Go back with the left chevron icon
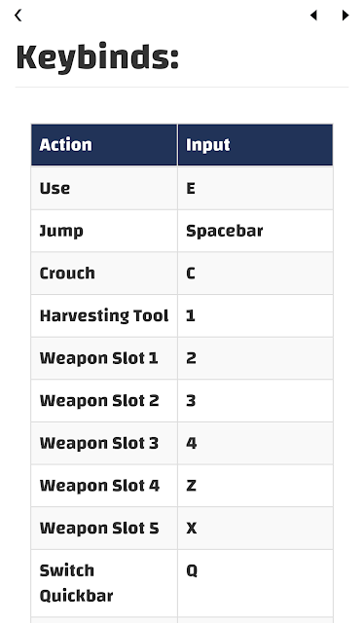Image resolution: width=364 pixels, height=623 pixels. (18, 16)
